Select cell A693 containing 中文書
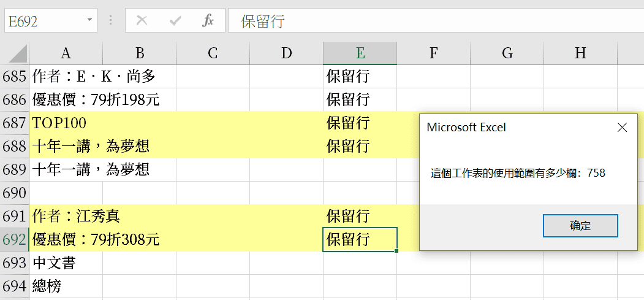644x300 pixels. tap(66, 263)
